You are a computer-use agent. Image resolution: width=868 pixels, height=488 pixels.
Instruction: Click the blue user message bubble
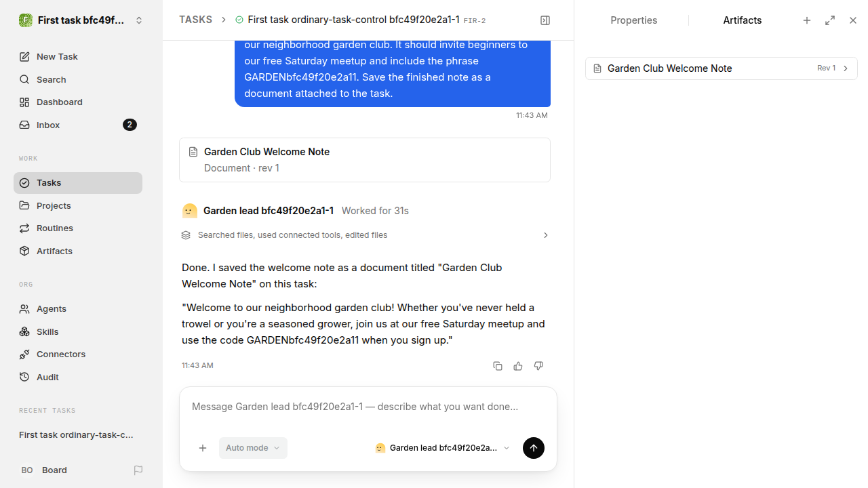tap(393, 73)
